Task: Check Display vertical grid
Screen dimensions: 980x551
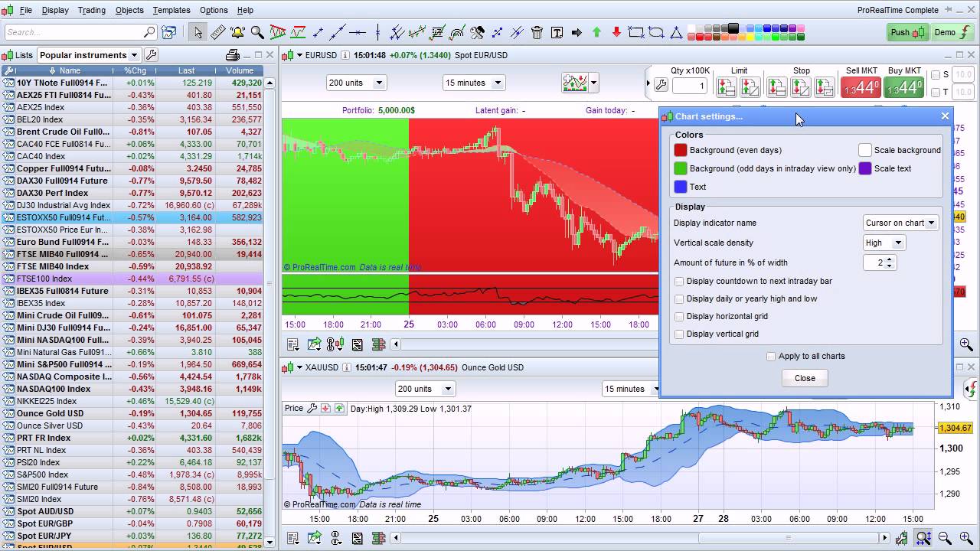Action: tap(679, 334)
